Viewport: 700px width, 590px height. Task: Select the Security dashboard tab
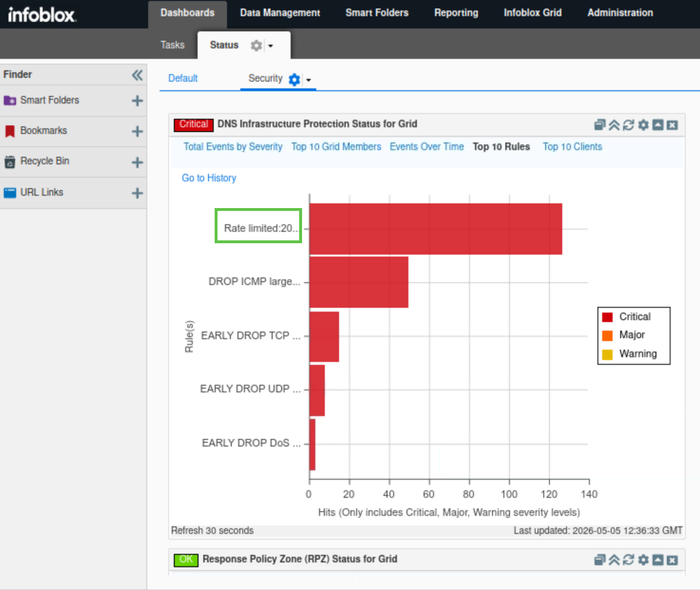(265, 78)
